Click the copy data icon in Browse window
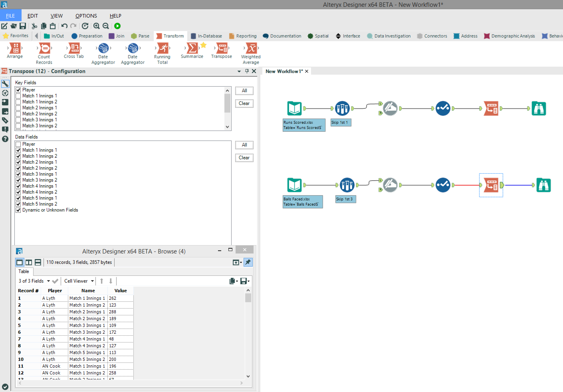 (232, 281)
